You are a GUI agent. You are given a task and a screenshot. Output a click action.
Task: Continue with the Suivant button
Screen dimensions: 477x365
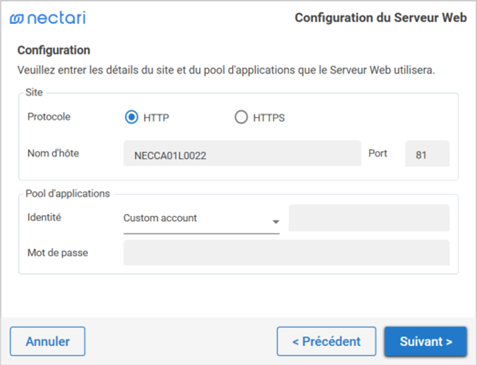tap(426, 341)
